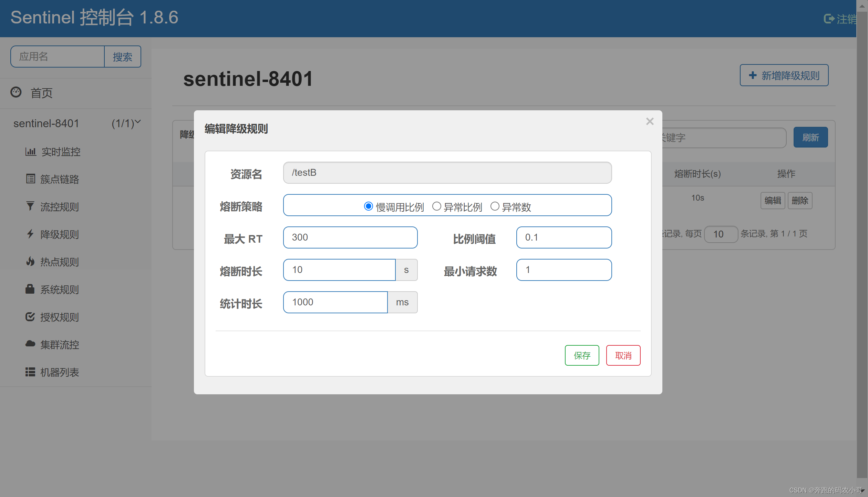The width and height of the screenshot is (868, 497).
Task: Click the Sentinel 控制台 1.8.6 title
Action: [x=94, y=18]
